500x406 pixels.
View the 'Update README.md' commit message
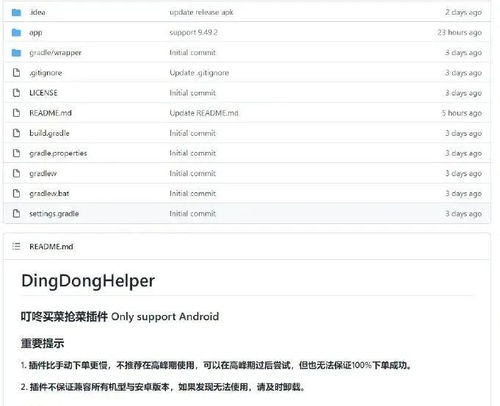(204, 113)
